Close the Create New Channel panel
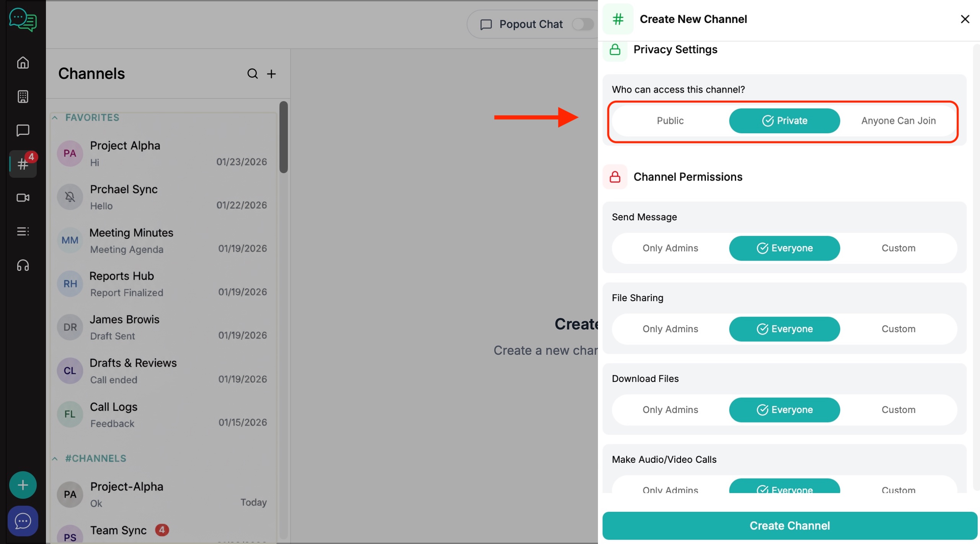Screen dimensions: 980x544 tap(965, 19)
